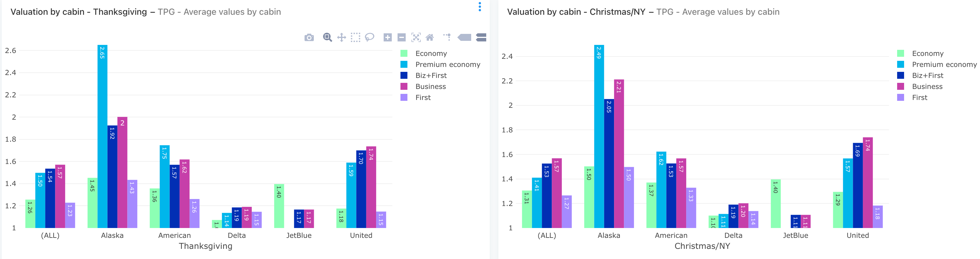Open the Thanksgiving chart three-dot menu
This screenshot has width=980, height=259.
pyautogui.click(x=480, y=7)
